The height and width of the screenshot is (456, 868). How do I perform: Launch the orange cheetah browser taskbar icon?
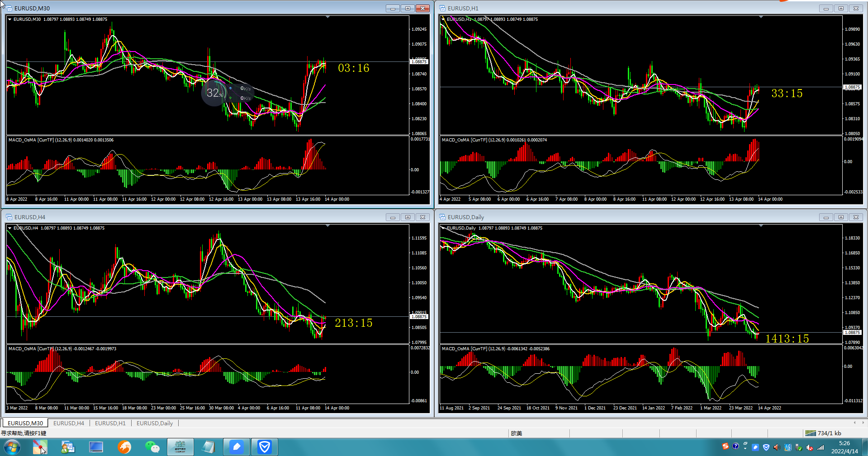(x=124, y=447)
